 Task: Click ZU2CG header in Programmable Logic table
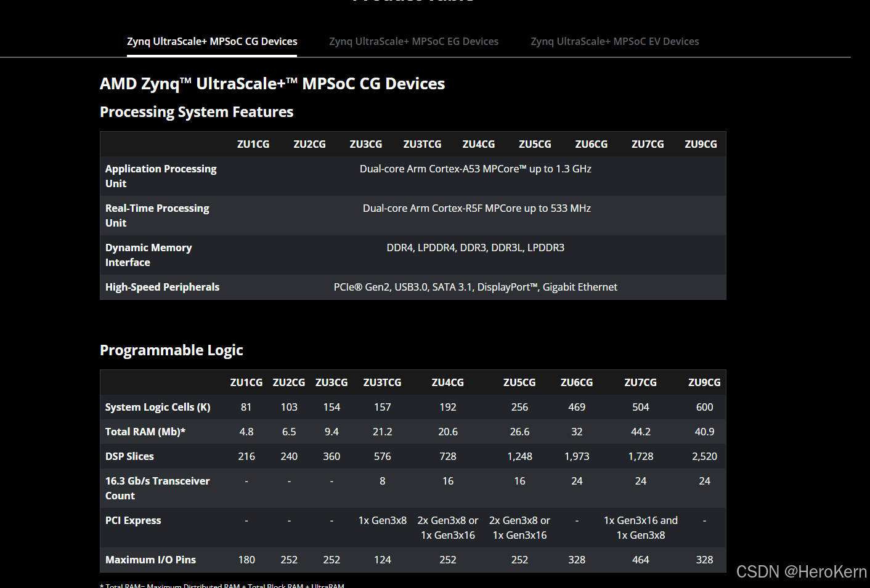click(289, 382)
